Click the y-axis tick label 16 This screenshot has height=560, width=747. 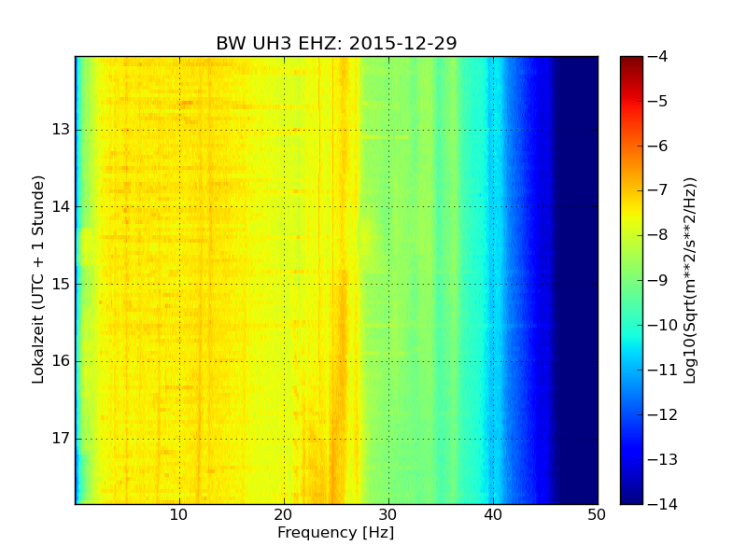pyautogui.click(x=61, y=361)
